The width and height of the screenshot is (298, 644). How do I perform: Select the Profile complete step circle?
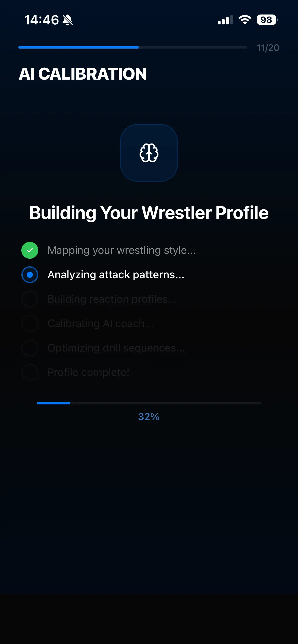[30, 372]
